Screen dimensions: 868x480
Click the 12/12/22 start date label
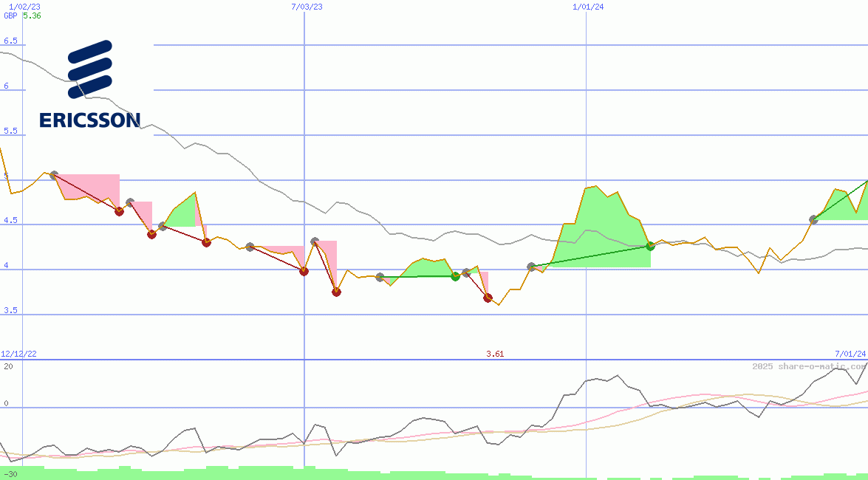20,354
